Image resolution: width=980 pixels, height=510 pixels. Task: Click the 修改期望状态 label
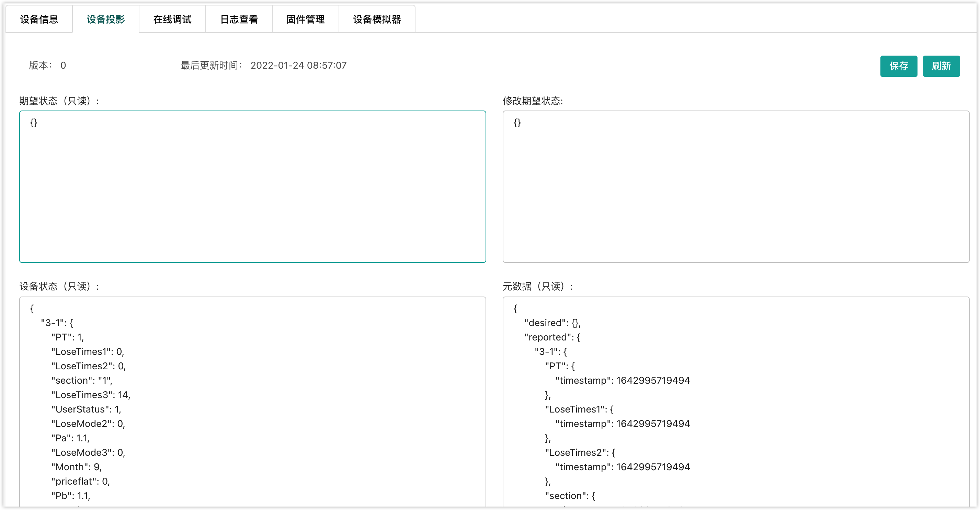tap(533, 101)
